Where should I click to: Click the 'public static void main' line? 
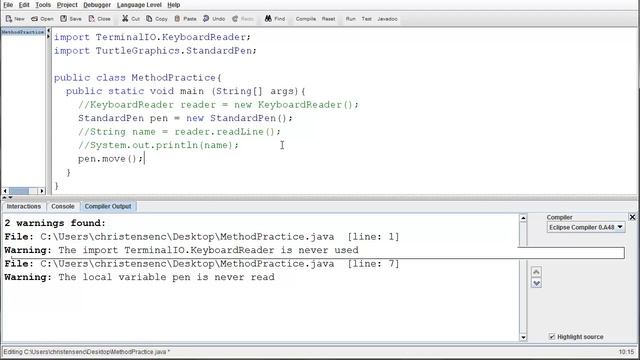tap(186, 91)
